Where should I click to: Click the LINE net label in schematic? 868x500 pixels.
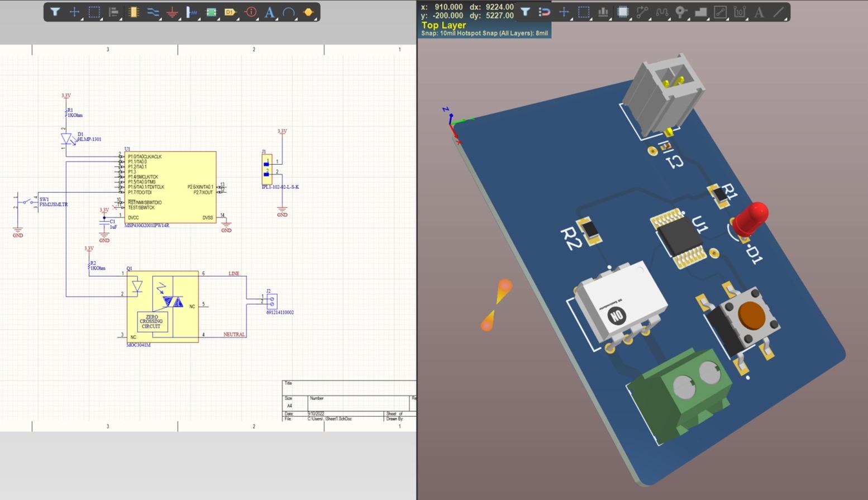coord(234,273)
